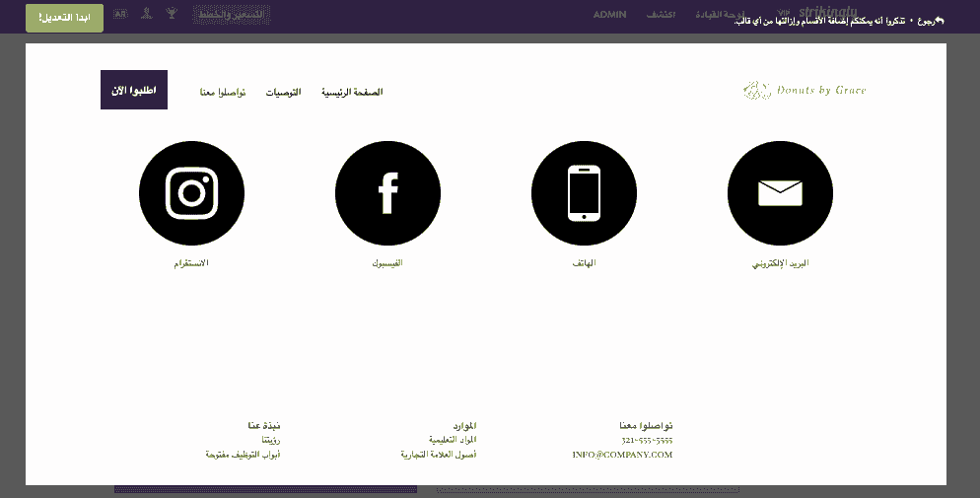Click the AR language icon

tap(120, 13)
